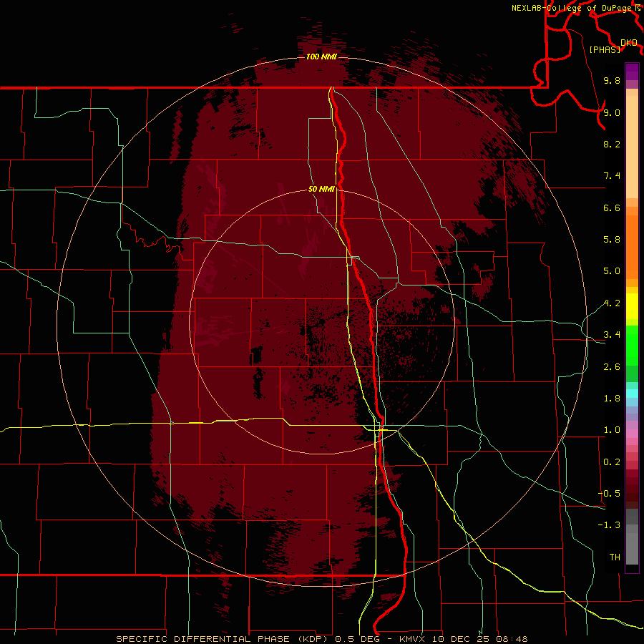
Task: Click the 1.8 color scale value
Action: pyautogui.click(x=612, y=399)
